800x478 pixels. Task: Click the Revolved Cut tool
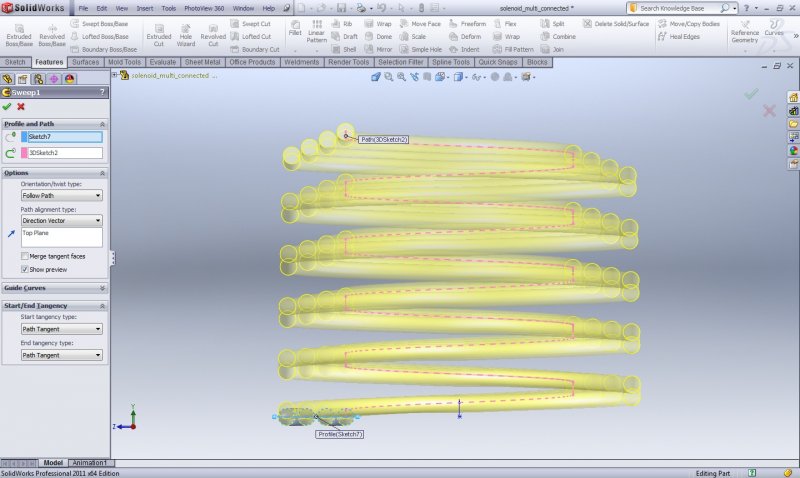[x=213, y=34]
